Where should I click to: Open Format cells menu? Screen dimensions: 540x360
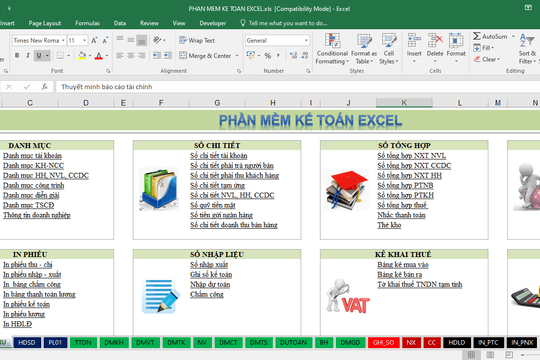pos(456,48)
